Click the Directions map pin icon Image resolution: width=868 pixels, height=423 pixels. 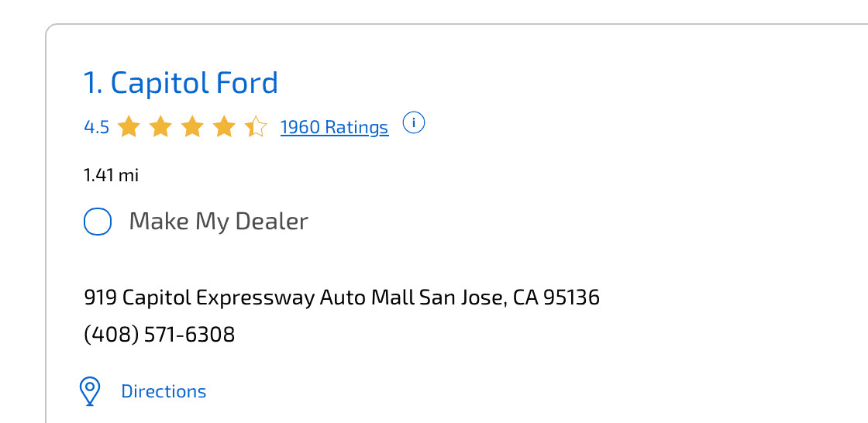pyautogui.click(x=91, y=391)
